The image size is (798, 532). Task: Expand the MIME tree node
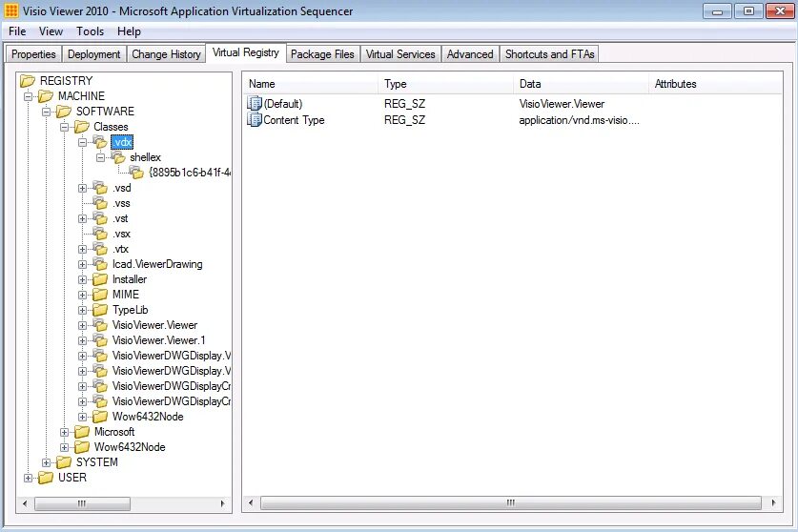(82, 295)
